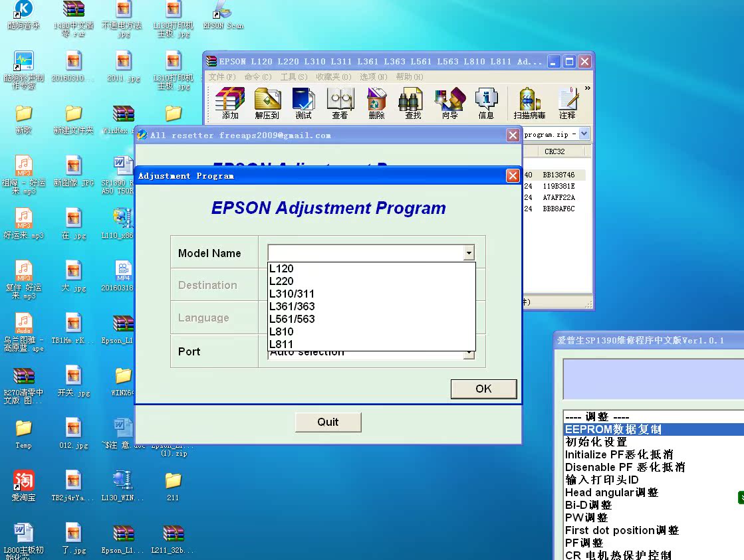Select the 爱淘宝 desktop shortcut

pyautogui.click(x=24, y=486)
